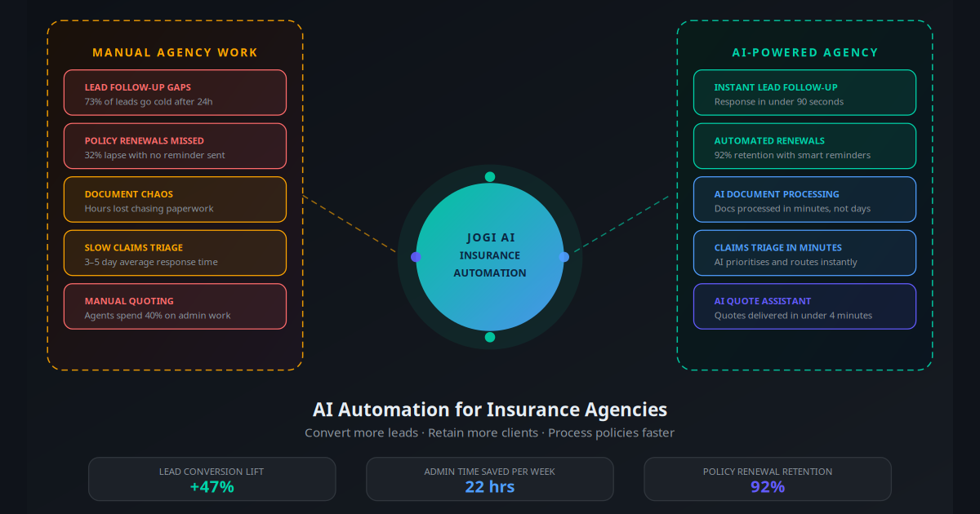980x514 pixels.
Task: Click 'Response in under 90 seconds' text
Action: pyautogui.click(x=779, y=102)
